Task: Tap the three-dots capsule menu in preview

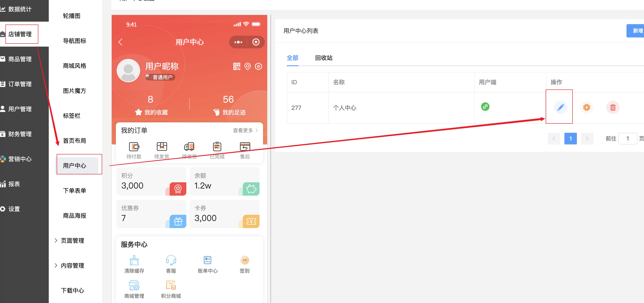Action: (x=238, y=42)
